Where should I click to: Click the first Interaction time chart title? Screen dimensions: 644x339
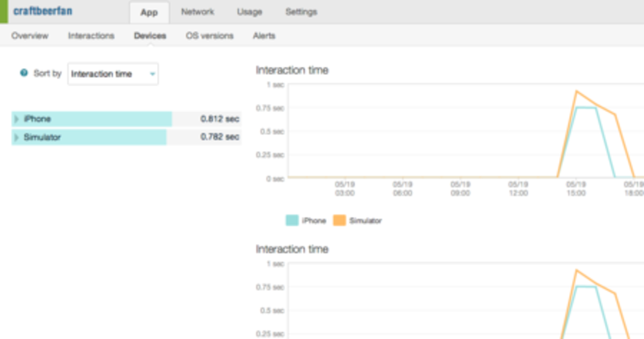(292, 70)
